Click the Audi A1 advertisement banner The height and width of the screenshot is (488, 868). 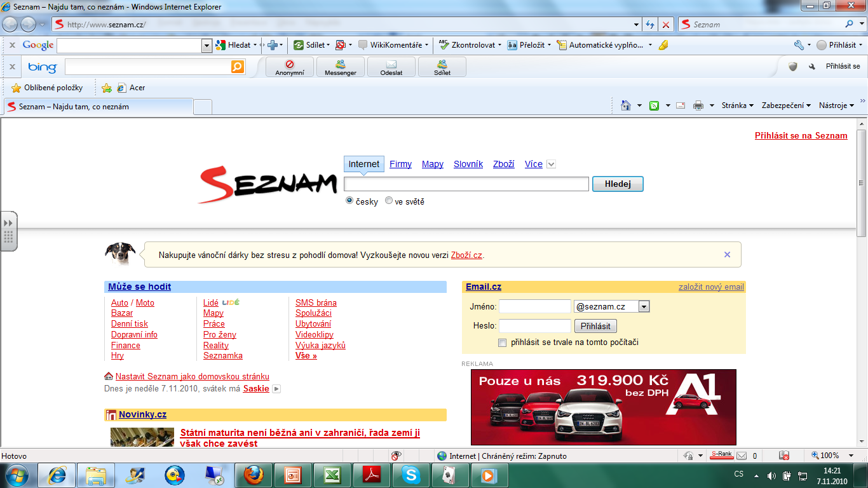pyautogui.click(x=604, y=407)
